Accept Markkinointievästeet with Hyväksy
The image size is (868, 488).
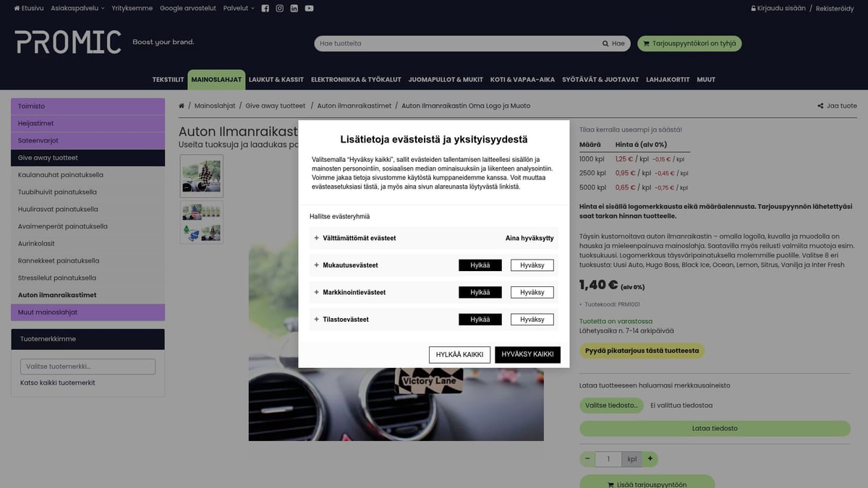(x=532, y=292)
